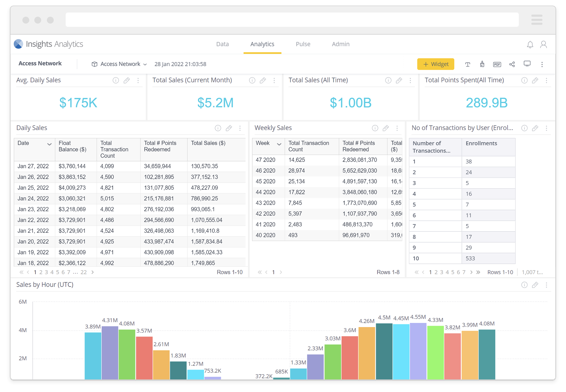566x392 pixels.
Task: Go to next page in Daily Sales
Action: click(93, 272)
